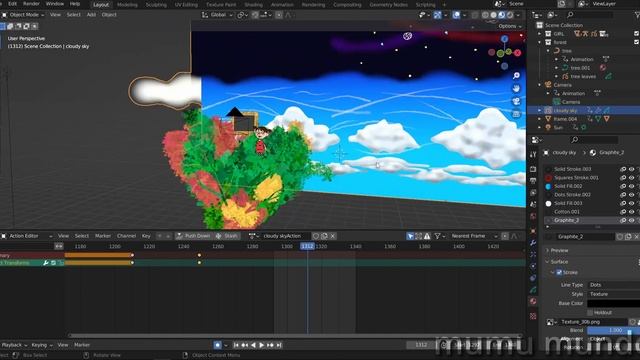Click the fake user shield for cloudy skyAction

(316, 236)
